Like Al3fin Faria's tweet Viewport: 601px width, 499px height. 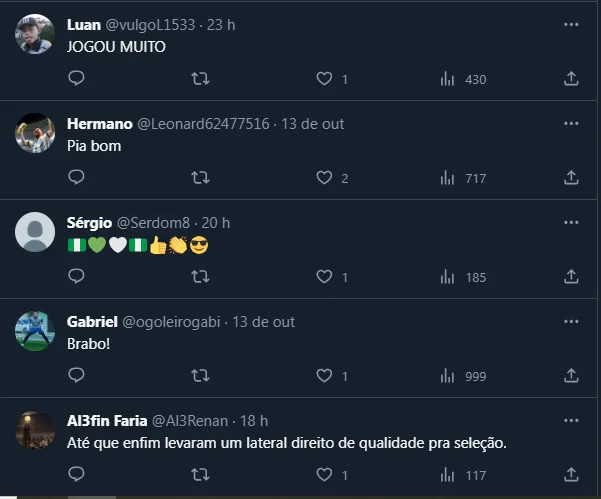click(324, 474)
